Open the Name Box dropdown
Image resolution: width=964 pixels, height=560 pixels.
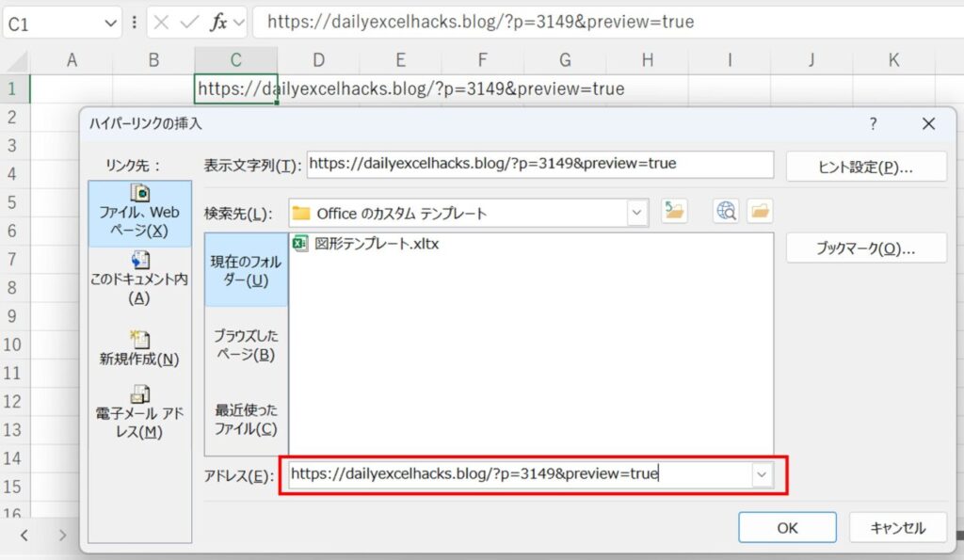(111, 23)
